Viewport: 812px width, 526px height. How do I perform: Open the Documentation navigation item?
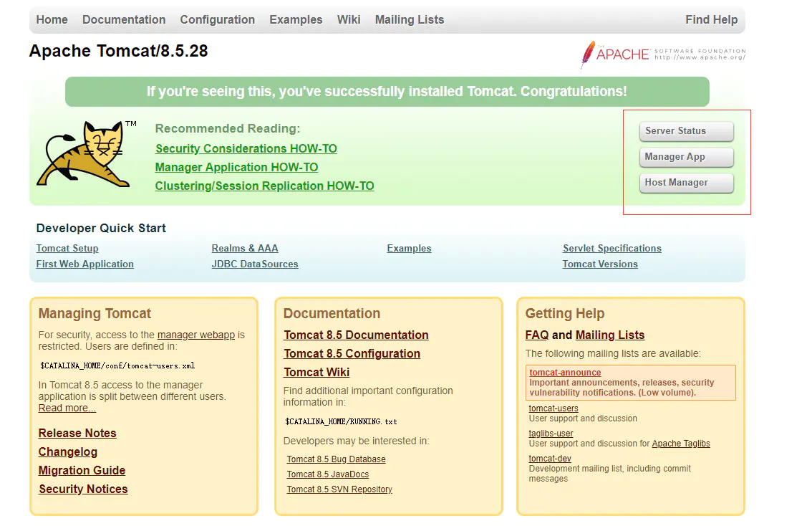coord(124,19)
